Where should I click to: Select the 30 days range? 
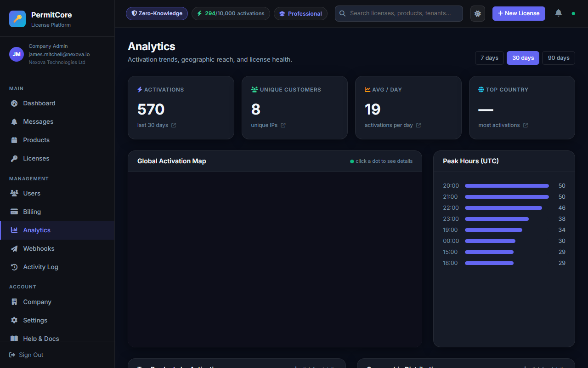(x=523, y=58)
